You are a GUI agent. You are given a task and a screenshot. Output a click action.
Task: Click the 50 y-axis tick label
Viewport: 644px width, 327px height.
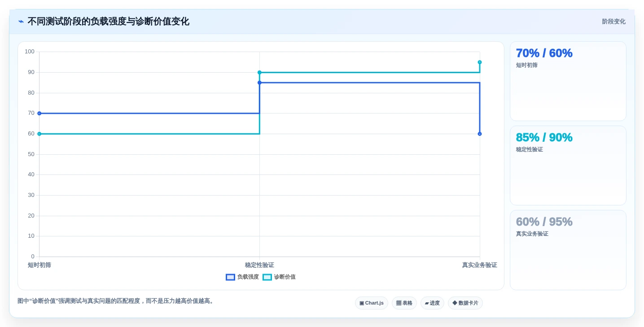[x=31, y=154]
